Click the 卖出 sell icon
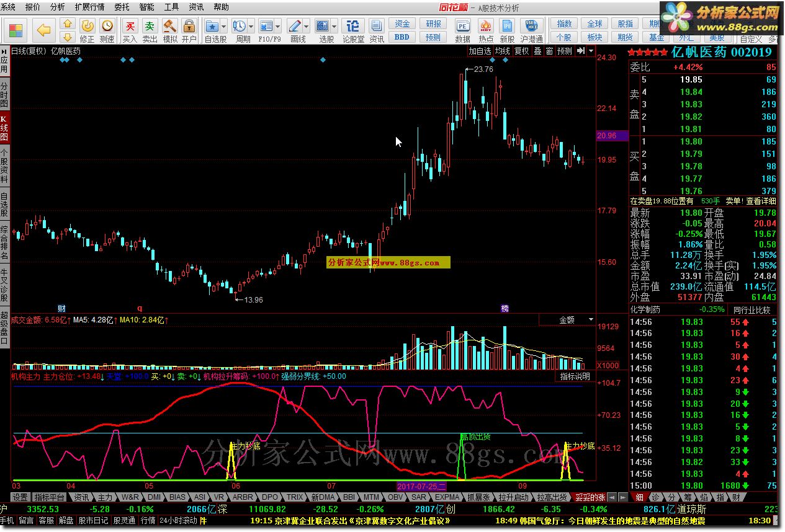785x532 pixels. (x=150, y=30)
